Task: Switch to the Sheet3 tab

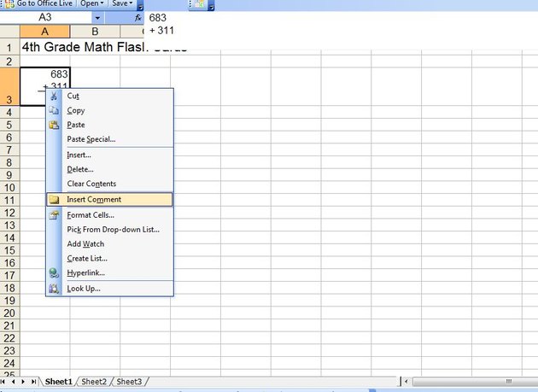Action: click(129, 382)
